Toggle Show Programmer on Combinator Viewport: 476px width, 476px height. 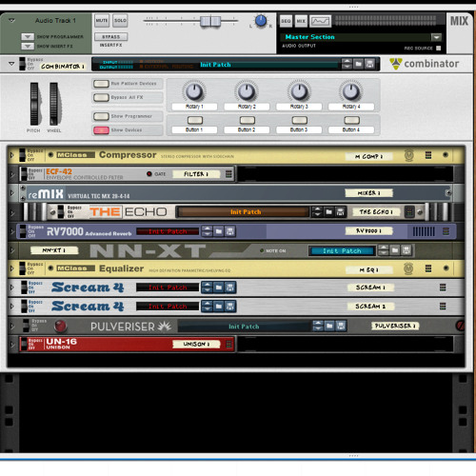pos(101,116)
